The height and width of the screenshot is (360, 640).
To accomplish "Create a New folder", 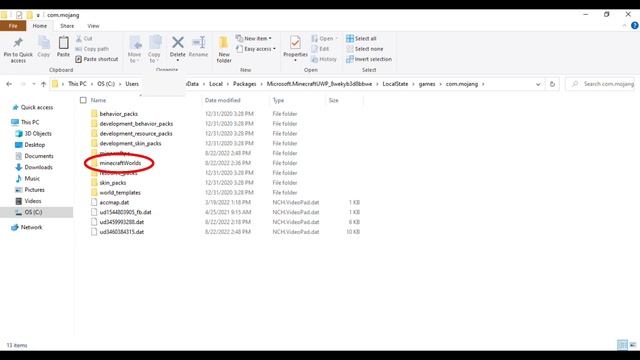I will point(224,49).
